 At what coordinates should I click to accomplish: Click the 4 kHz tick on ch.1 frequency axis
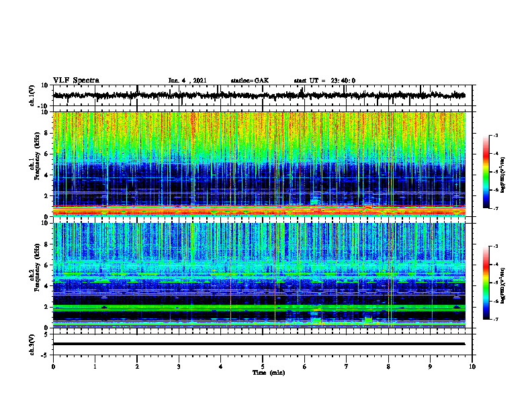[46, 175]
